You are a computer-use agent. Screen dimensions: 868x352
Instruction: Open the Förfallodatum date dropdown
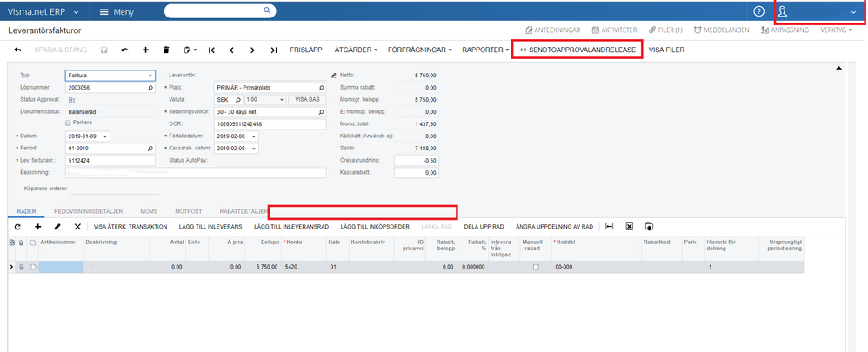coord(254,136)
